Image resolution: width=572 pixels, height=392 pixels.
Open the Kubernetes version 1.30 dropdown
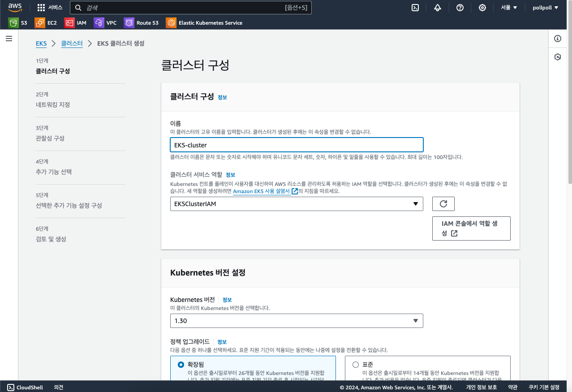(x=297, y=321)
